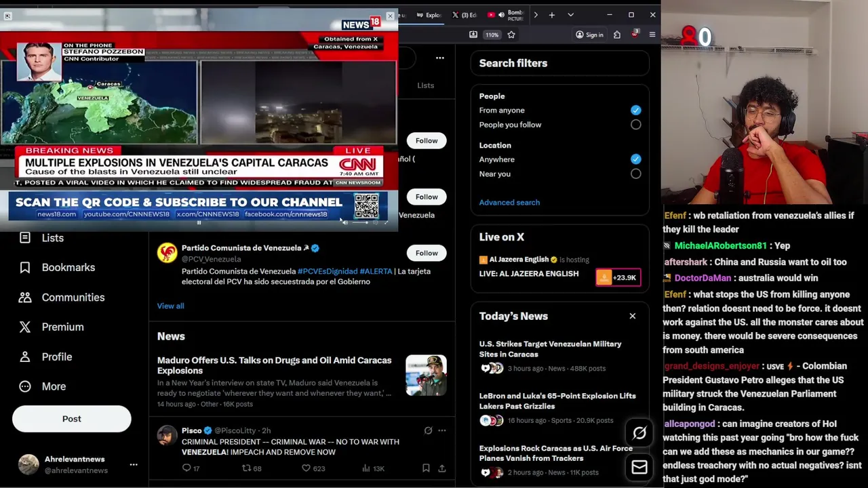Repost Pisco's post
This screenshot has height=488, width=868.
coord(252,468)
